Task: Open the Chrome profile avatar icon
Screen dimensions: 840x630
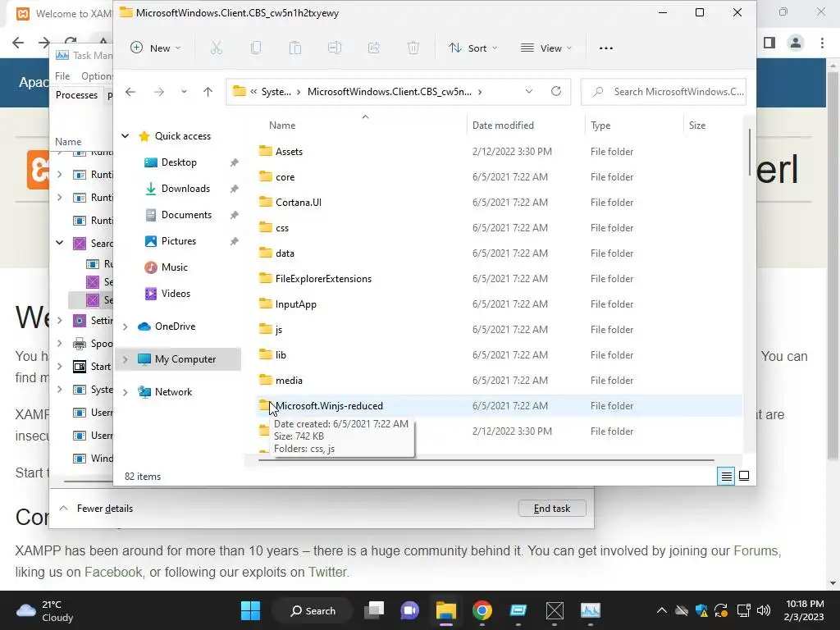Action: [796, 43]
